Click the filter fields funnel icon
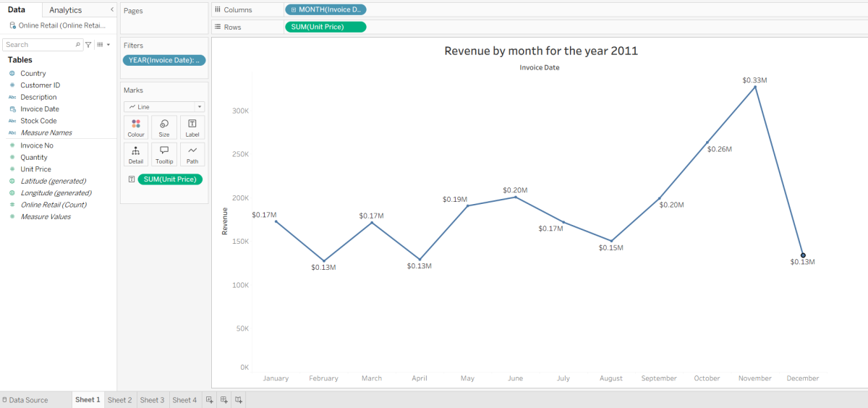The height and width of the screenshot is (408, 868). (x=89, y=45)
